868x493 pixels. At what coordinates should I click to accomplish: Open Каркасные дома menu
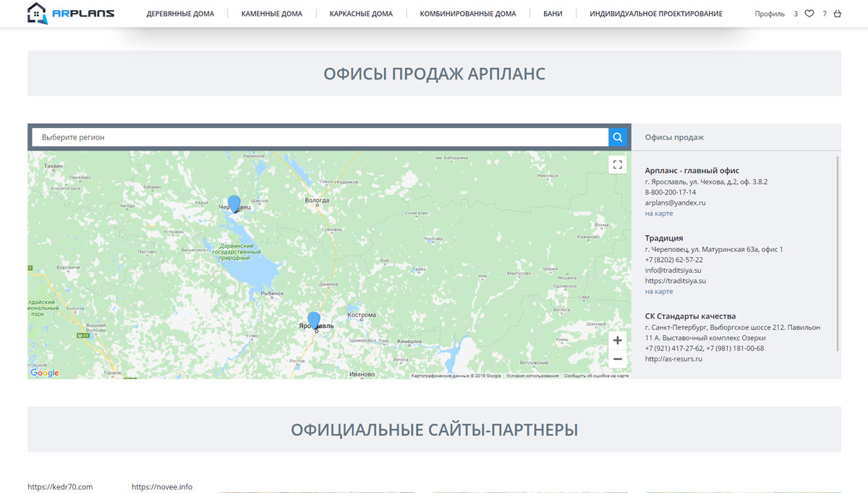click(361, 14)
